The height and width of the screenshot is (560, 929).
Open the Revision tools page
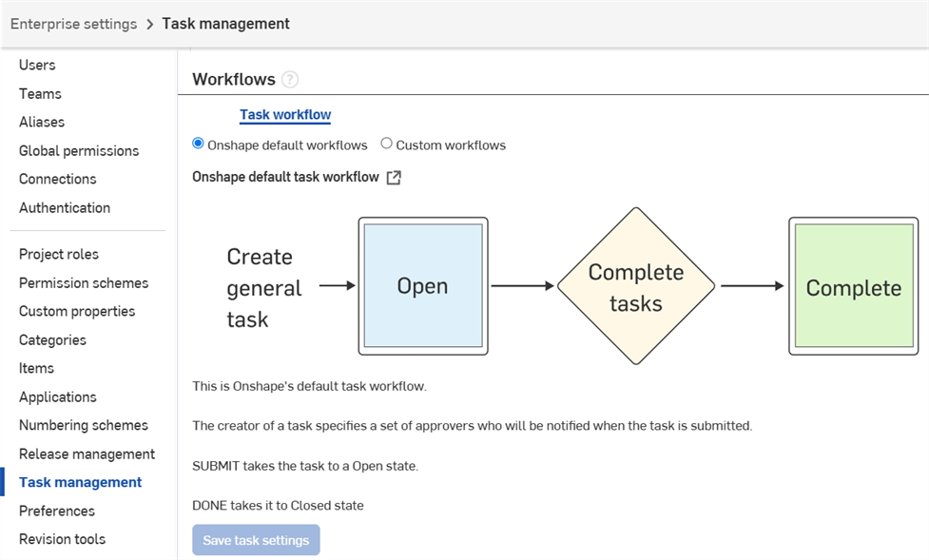pyautogui.click(x=62, y=539)
